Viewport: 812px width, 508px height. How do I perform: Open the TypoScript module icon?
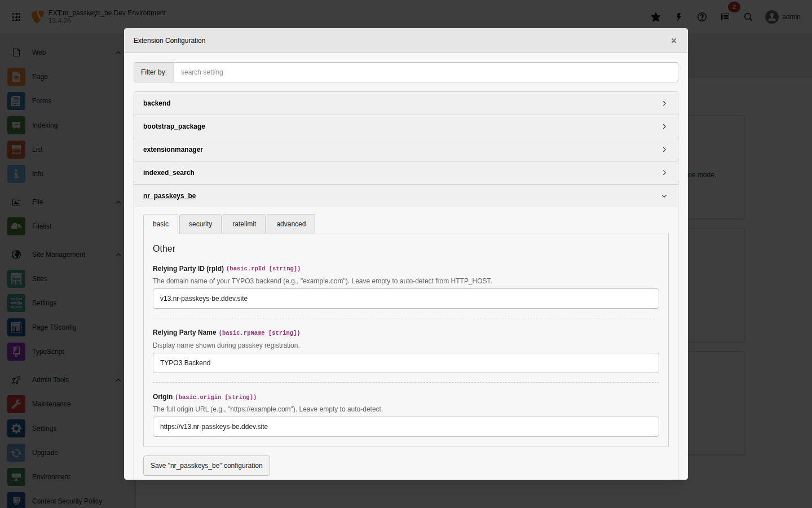16,352
